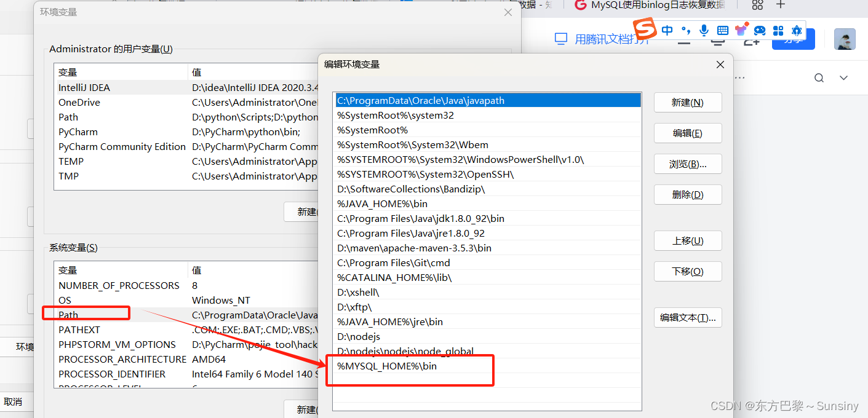The height and width of the screenshot is (418, 868).
Task: Open the Sogou soft keyboard icon
Action: tap(723, 30)
